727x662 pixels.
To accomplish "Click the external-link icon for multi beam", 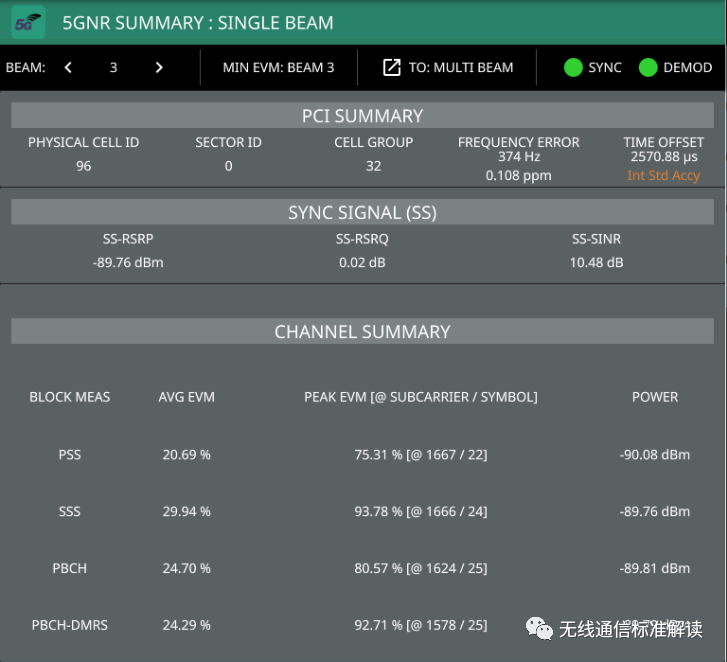I will tap(392, 68).
